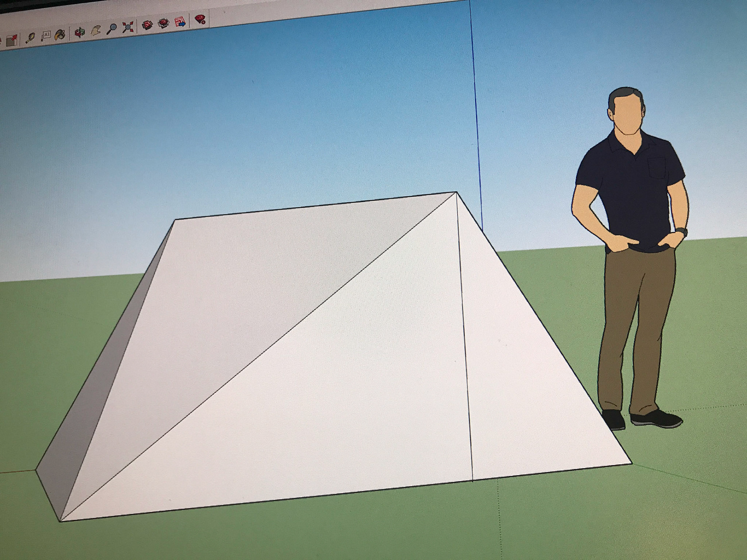Open the Extension Manager ruby icon
Screen dimensions: 747x560
tap(200, 19)
